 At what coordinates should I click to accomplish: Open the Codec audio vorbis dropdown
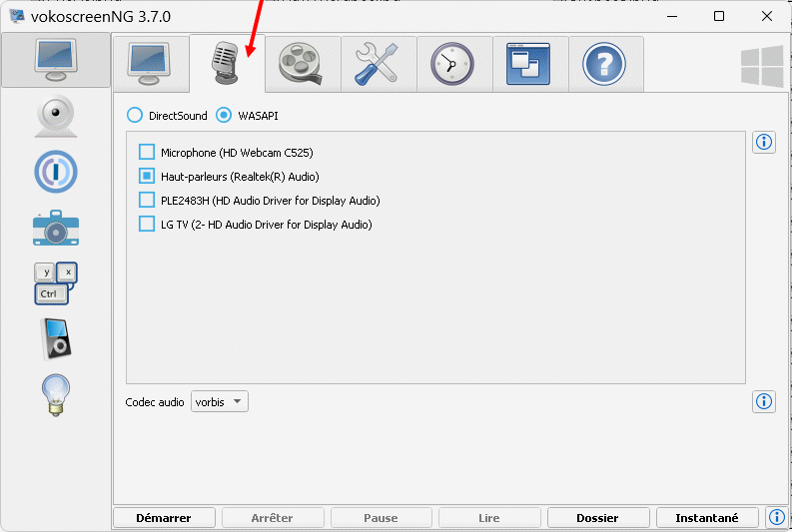[x=219, y=402]
